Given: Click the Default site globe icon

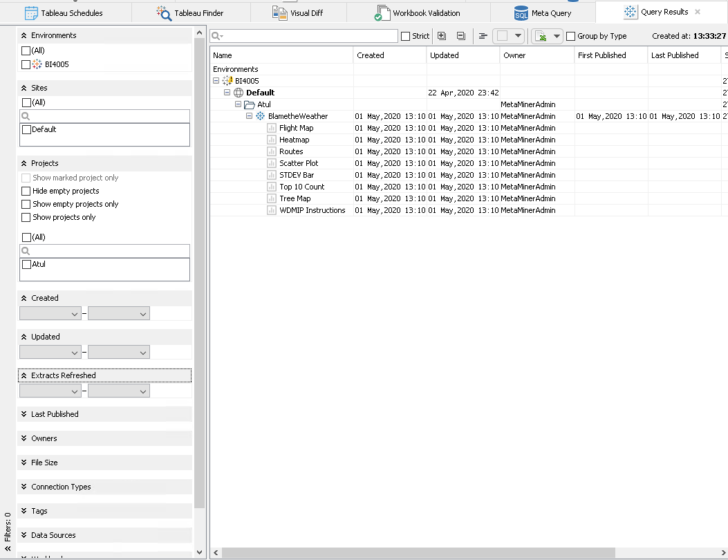Looking at the screenshot, I should click(x=239, y=93).
